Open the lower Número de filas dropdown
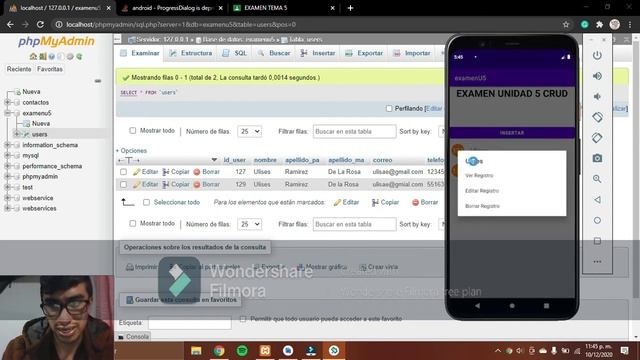The image size is (640, 360). coord(249,224)
